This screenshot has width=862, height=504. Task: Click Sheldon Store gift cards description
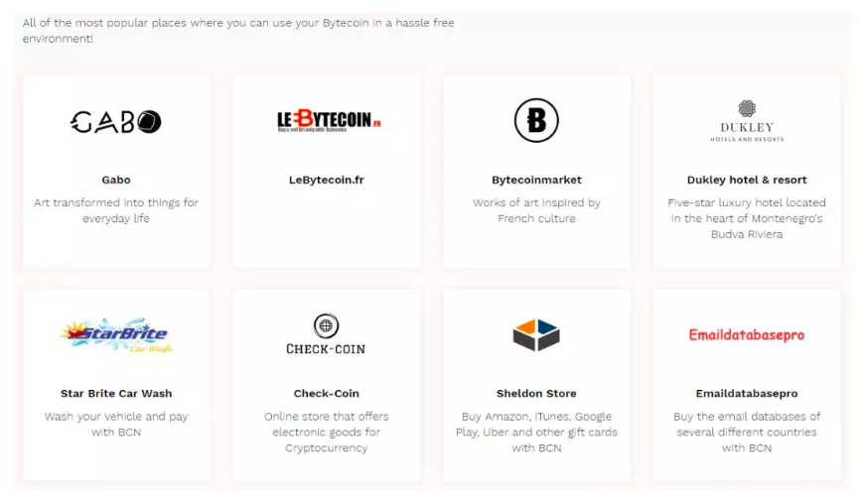536,433
